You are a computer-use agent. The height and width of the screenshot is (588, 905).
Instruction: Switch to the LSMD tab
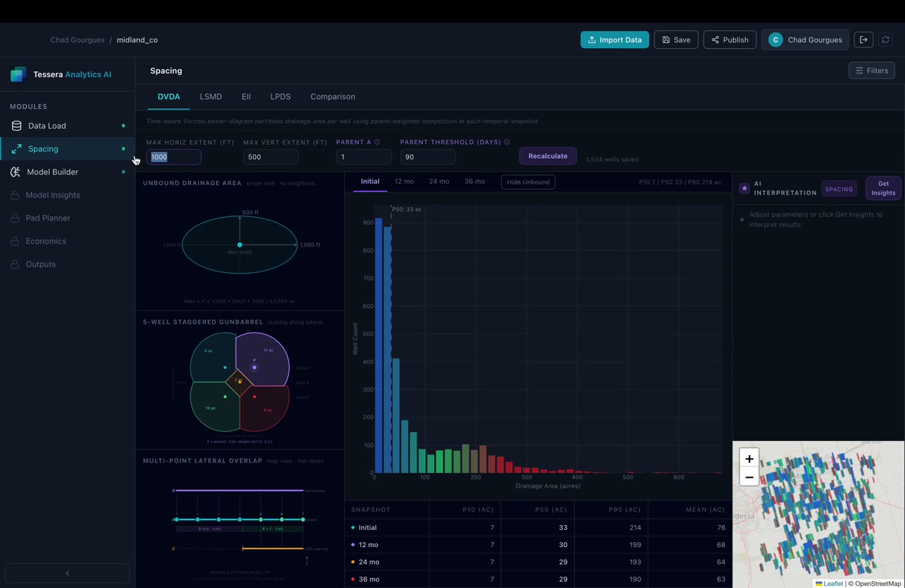211,97
